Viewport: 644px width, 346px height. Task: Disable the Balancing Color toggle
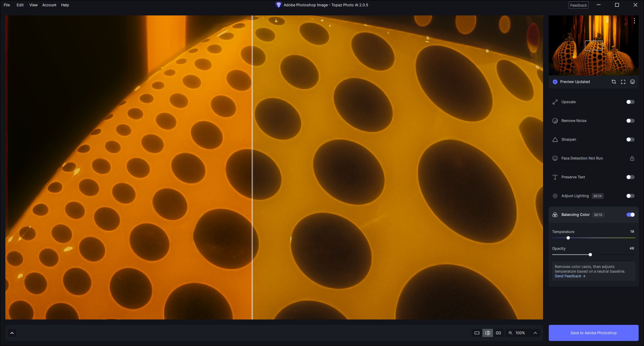tap(630, 215)
